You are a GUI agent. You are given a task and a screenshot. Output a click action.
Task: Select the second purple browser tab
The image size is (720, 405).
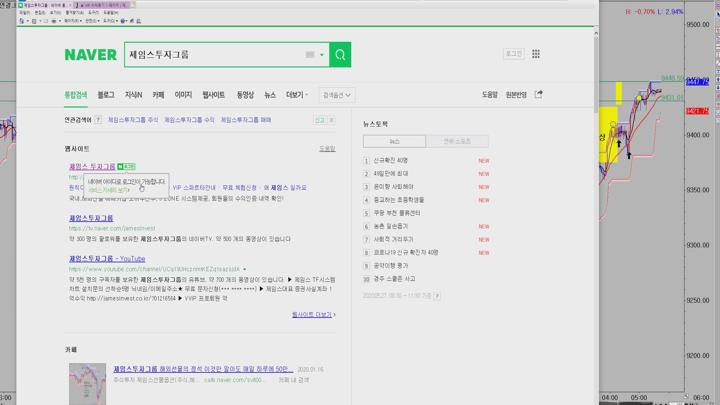click(104, 5)
